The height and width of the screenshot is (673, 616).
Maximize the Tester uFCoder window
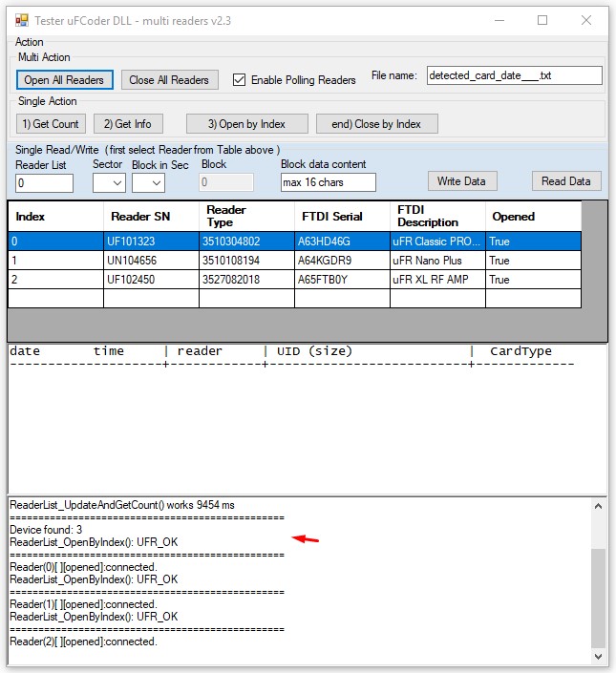point(542,20)
